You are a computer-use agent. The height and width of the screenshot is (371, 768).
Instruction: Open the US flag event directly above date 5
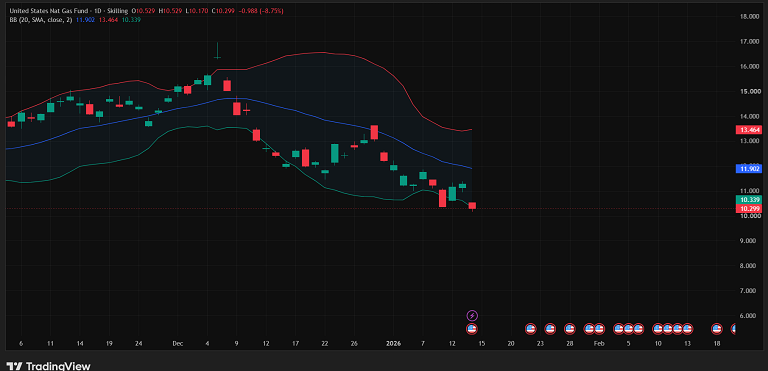click(628, 329)
